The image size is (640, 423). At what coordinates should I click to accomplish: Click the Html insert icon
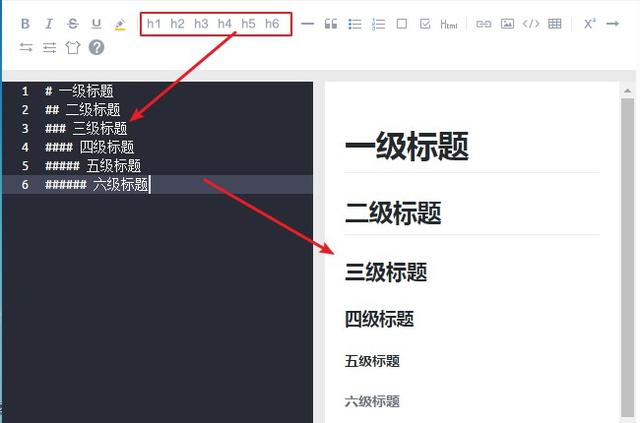[x=449, y=24]
